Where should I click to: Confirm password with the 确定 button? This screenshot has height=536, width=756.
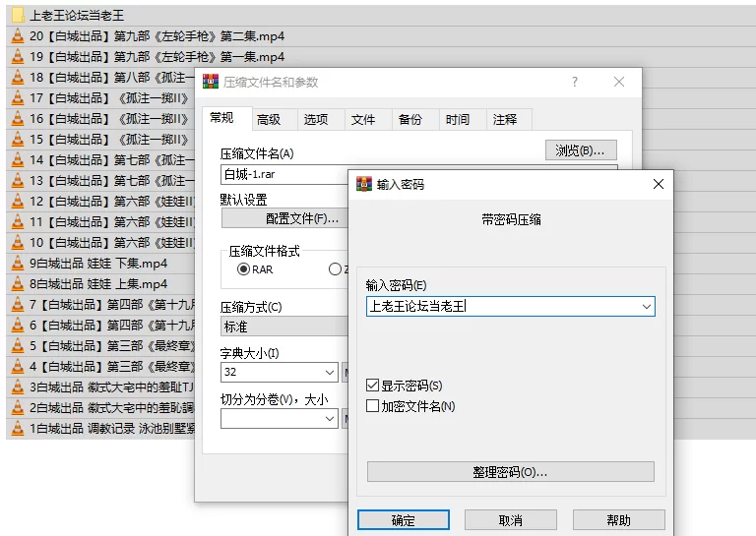pos(404,520)
